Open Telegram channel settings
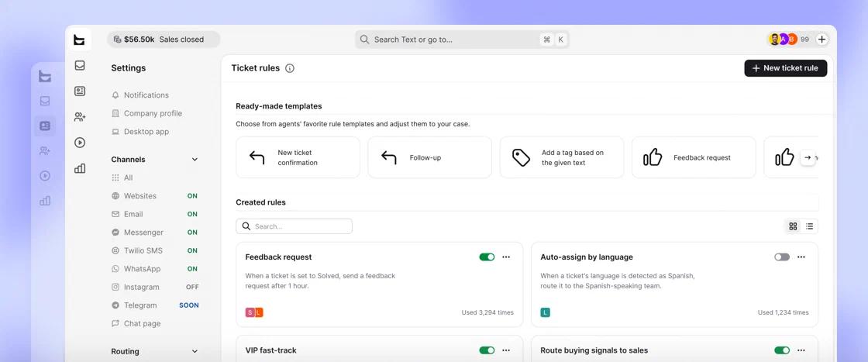Screen dimensions: 868x362 click(155, 305)
